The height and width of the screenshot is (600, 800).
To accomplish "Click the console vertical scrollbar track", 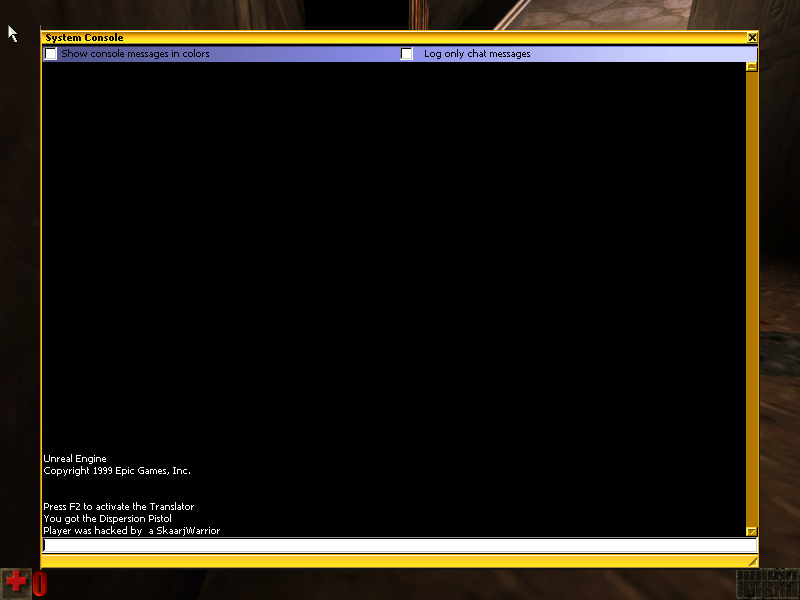I will click(751, 299).
